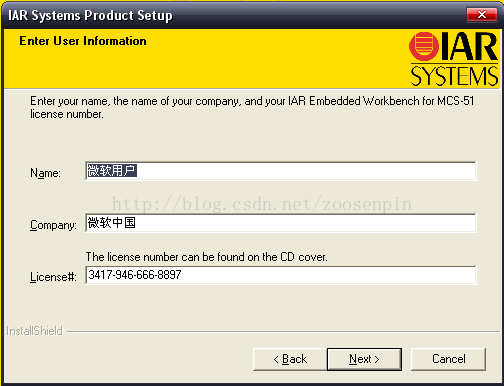This screenshot has width=504, height=386.
Task: Click into the Company text field
Action: [x=281, y=223]
